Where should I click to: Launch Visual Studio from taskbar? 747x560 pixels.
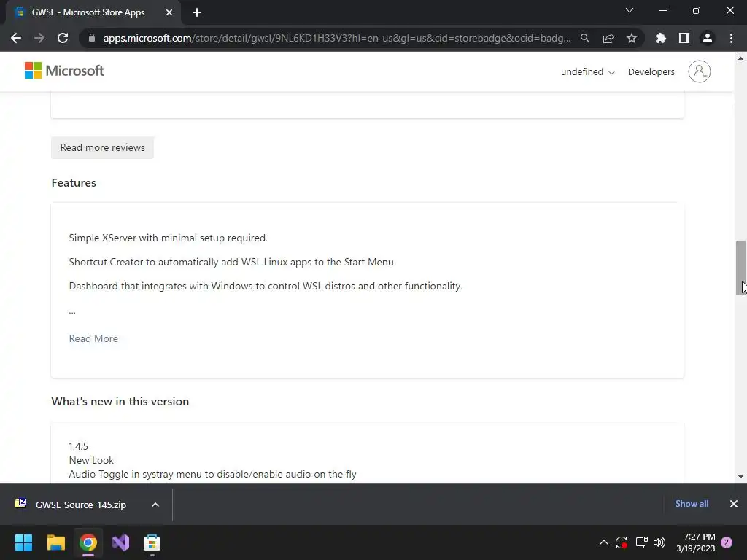(x=120, y=542)
